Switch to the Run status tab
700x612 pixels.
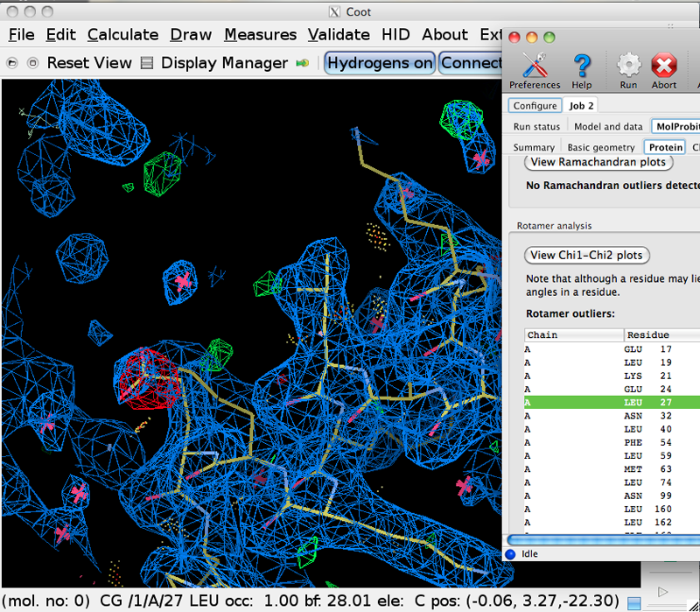[536, 127]
